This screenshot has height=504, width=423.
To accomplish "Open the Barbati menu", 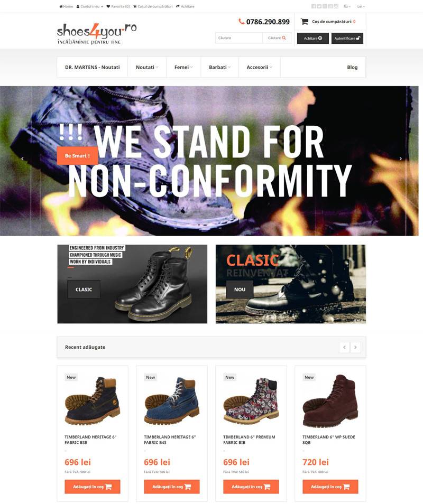I will coord(220,67).
